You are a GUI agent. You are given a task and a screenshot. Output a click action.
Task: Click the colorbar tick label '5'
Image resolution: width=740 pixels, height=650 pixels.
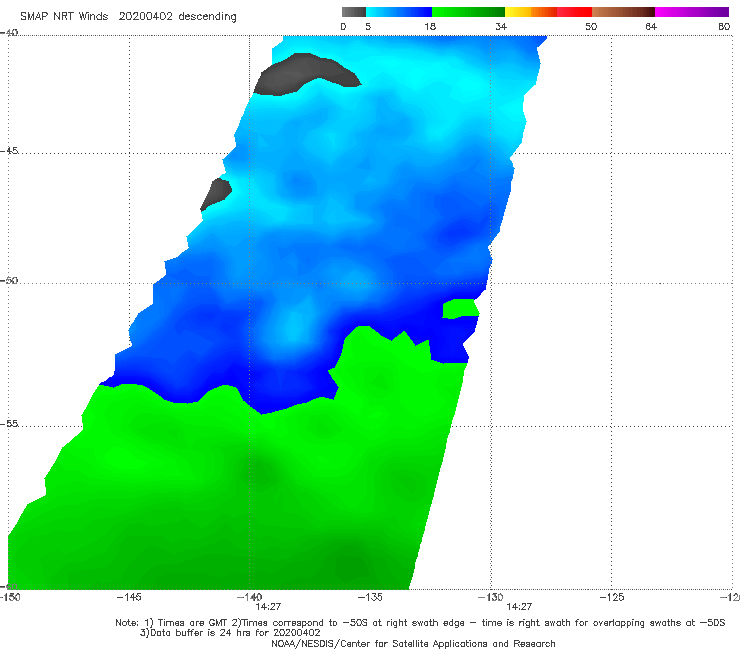[368, 27]
